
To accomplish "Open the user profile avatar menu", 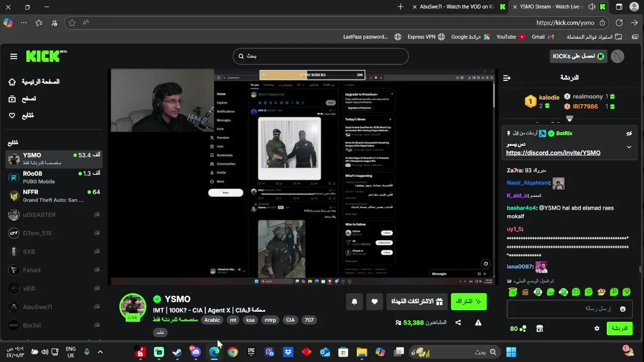I will [x=617, y=56].
